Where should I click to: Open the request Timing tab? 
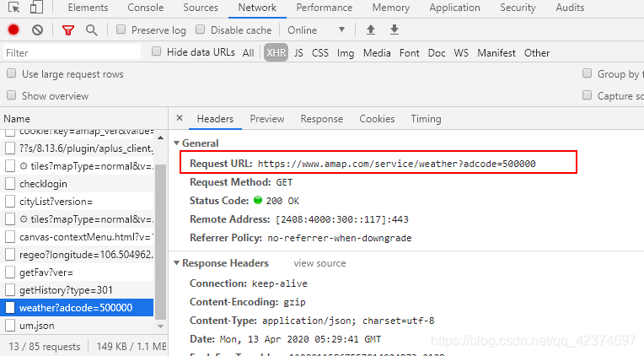pyautogui.click(x=426, y=119)
